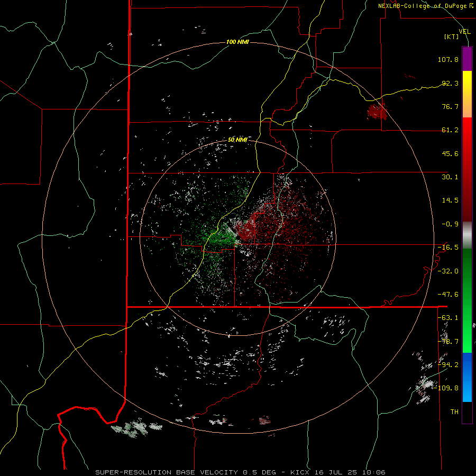This screenshot has height=476, width=476.
Task: Select the -47.6 velocity scale value
Action: click(448, 295)
